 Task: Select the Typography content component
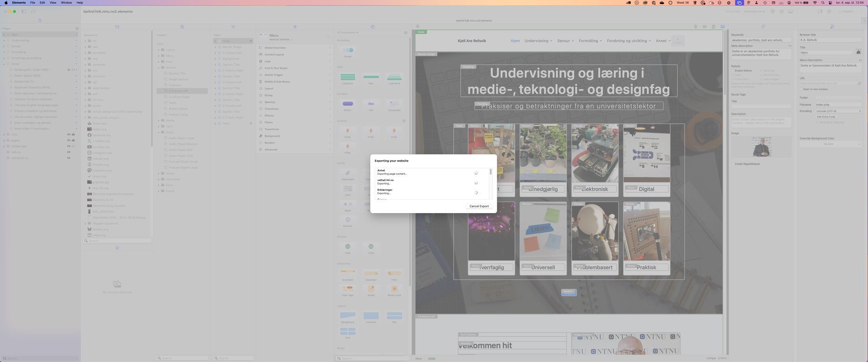pyautogui.click(x=394, y=105)
